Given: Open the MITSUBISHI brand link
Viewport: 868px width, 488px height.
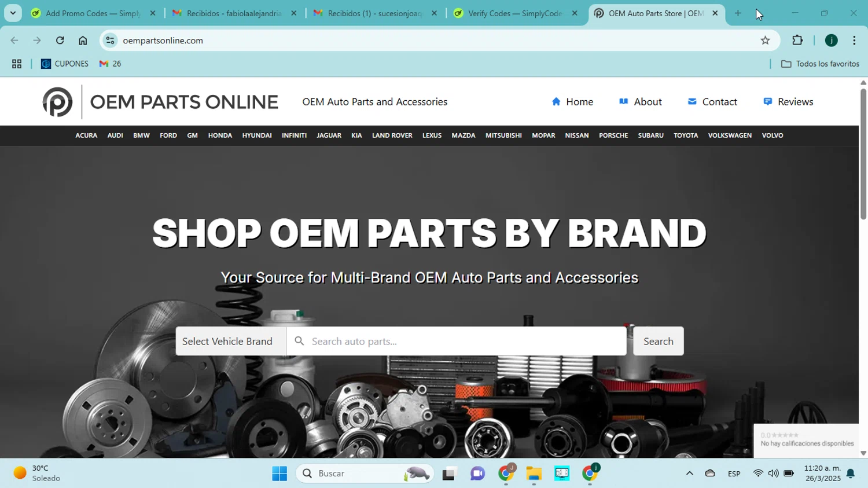Looking at the screenshot, I should click(x=503, y=135).
